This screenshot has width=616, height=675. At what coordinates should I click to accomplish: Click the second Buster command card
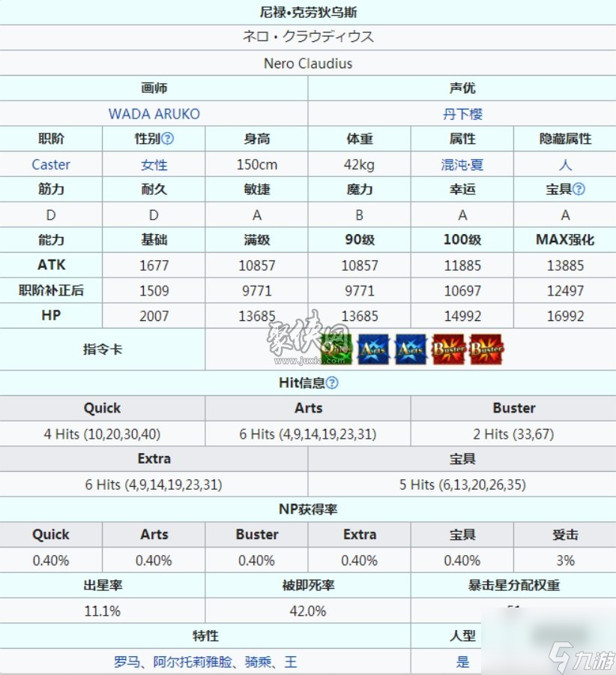486,349
